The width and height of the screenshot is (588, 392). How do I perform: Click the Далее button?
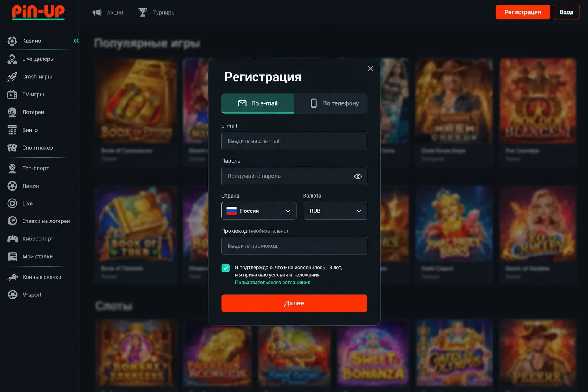click(294, 303)
